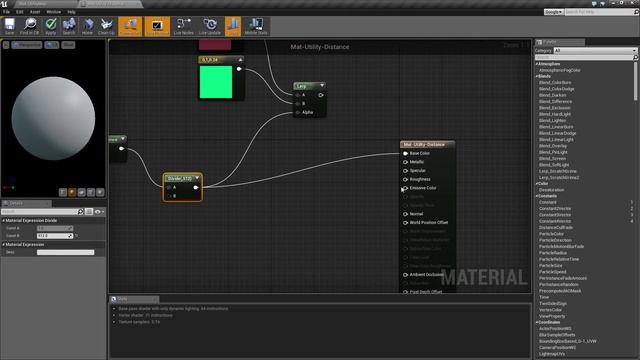The width and height of the screenshot is (640, 360).
Task: Open the Perspective view mode dropdown
Action: pos(27,45)
